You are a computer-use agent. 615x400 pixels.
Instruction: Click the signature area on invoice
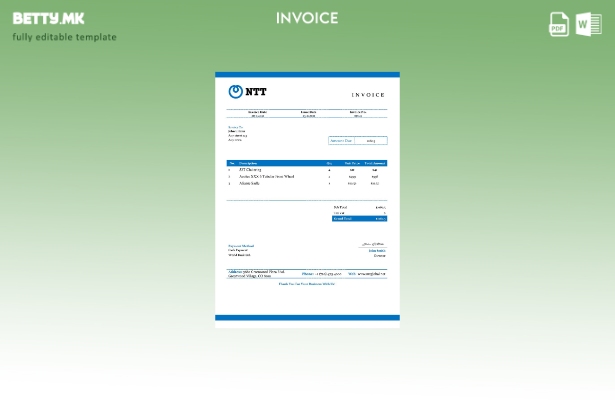tap(373, 244)
